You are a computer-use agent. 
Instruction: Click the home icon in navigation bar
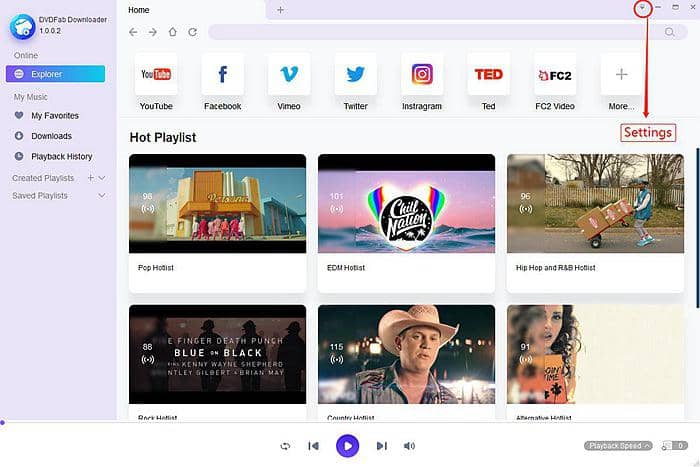coord(172,32)
